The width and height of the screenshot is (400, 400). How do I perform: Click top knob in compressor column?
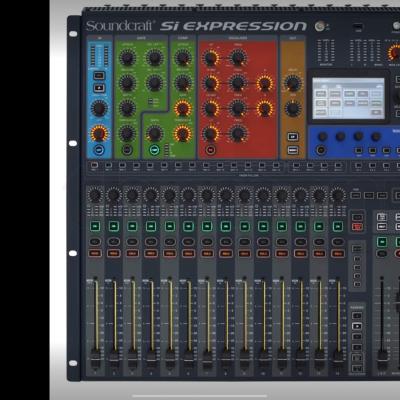point(183,58)
